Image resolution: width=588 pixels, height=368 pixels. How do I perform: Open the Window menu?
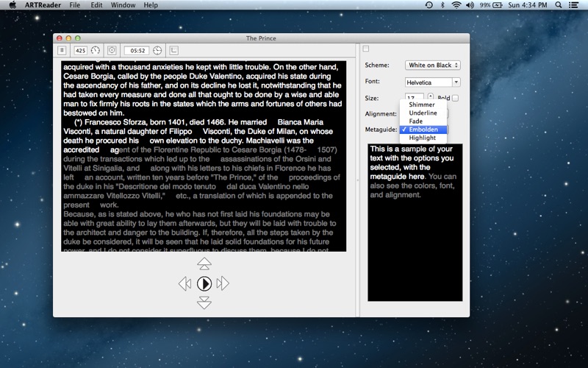tap(123, 5)
